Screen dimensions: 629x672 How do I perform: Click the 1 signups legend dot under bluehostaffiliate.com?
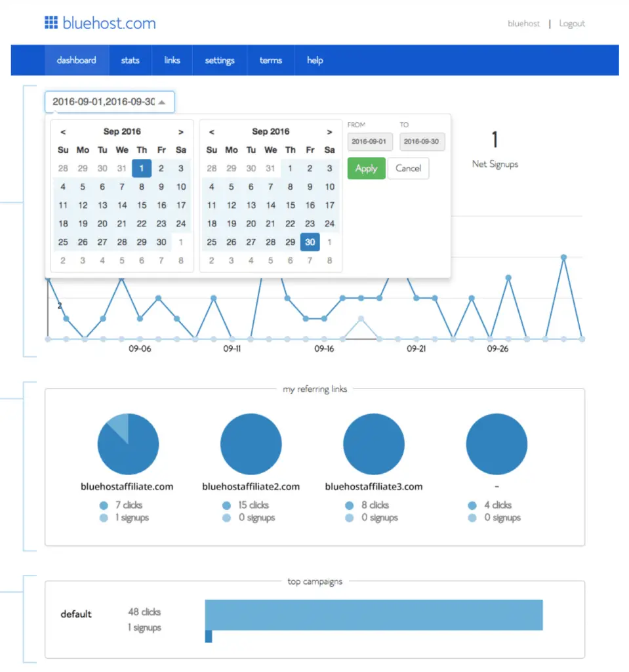104,518
